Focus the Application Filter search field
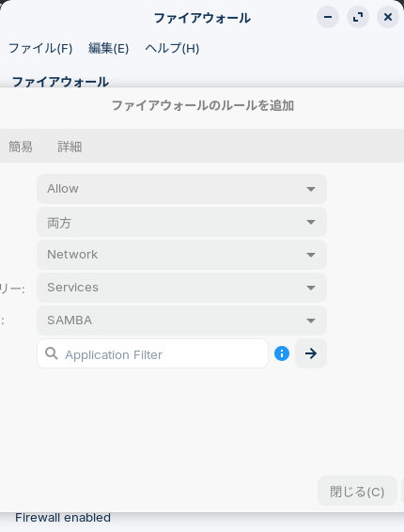Screen dimensions: 404x532 152,353
